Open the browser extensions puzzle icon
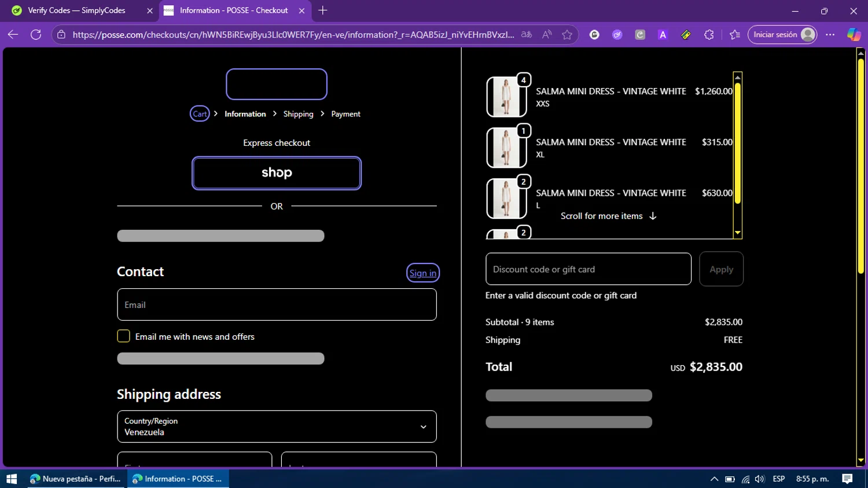 tap(709, 35)
